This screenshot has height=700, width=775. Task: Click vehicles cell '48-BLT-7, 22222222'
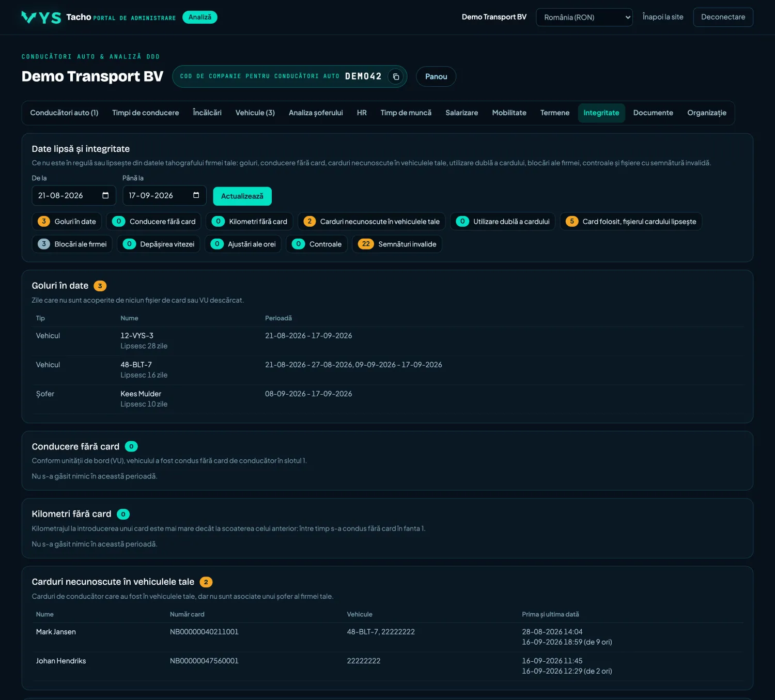tap(381, 632)
